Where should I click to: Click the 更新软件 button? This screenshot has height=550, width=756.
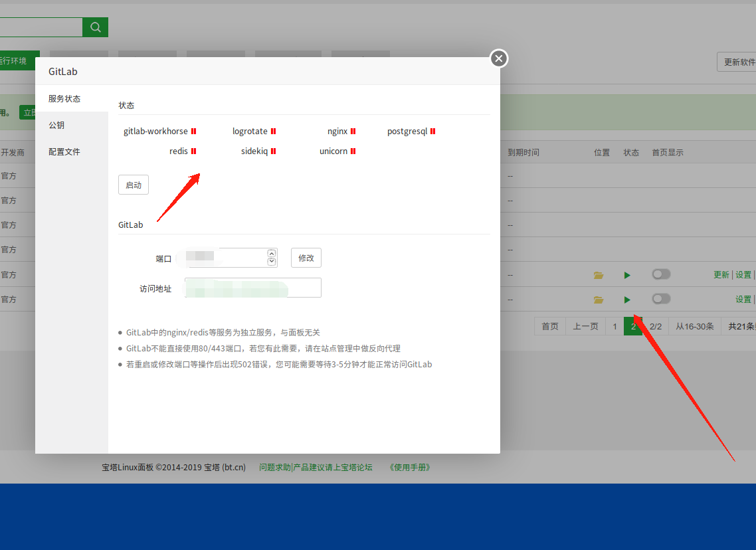click(737, 62)
